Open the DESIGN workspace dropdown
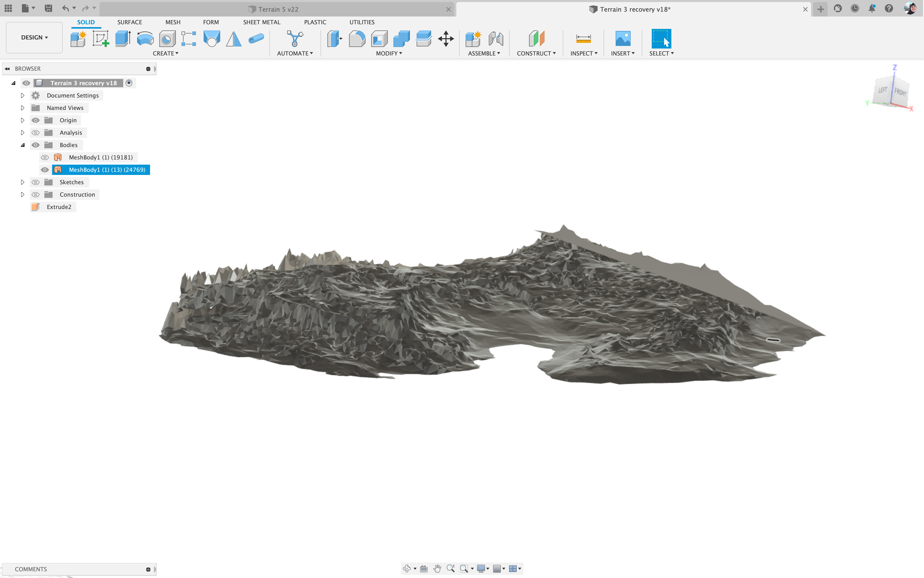The width and height of the screenshot is (924, 578). point(34,37)
